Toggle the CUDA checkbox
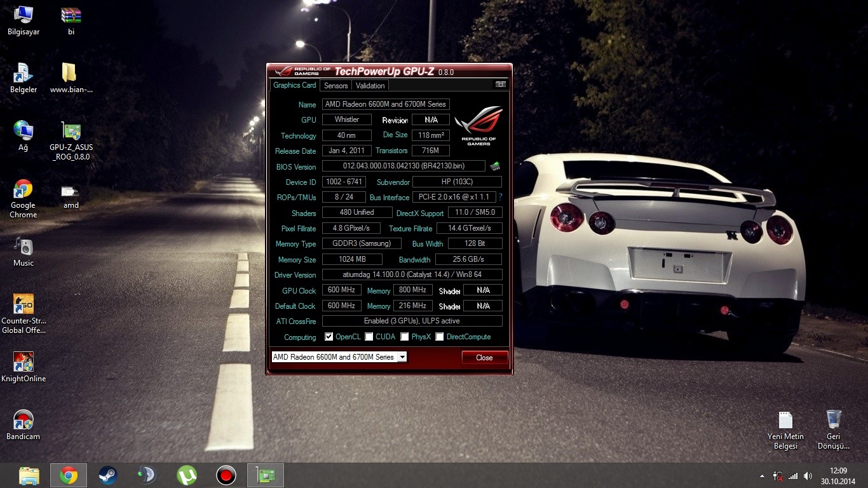The width and height of the screenshot is (868, 488). 369,337
